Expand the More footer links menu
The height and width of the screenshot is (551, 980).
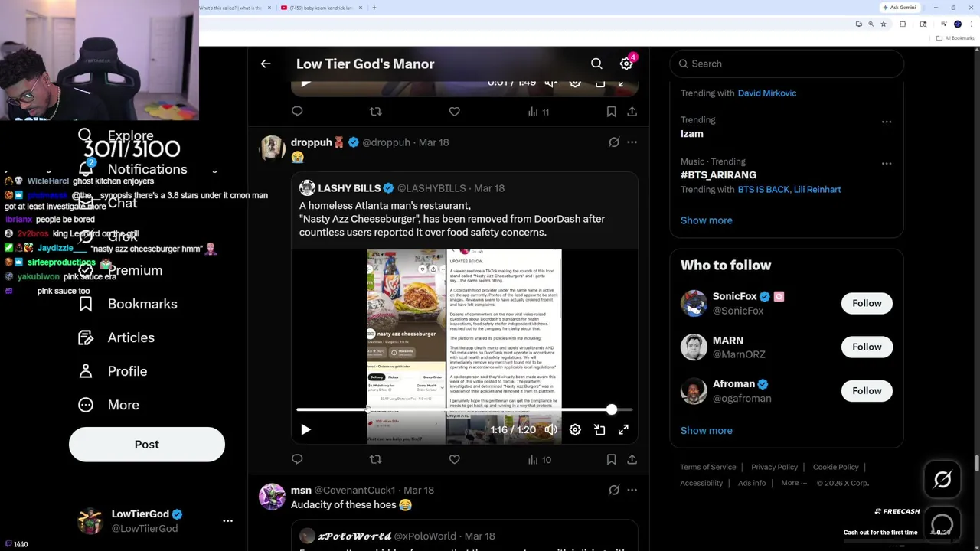[794, 484]
